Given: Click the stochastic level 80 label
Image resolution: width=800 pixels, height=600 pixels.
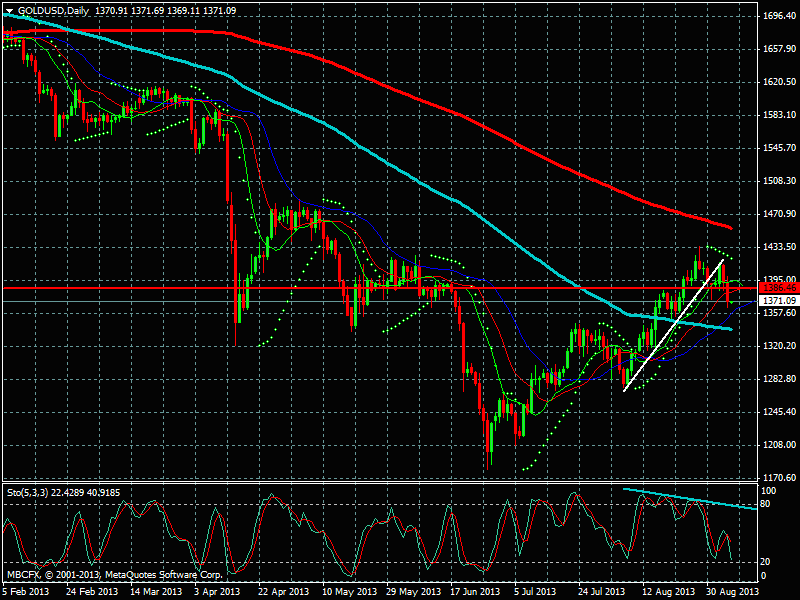Looking at the screenshot, I should tap(766, 505).
